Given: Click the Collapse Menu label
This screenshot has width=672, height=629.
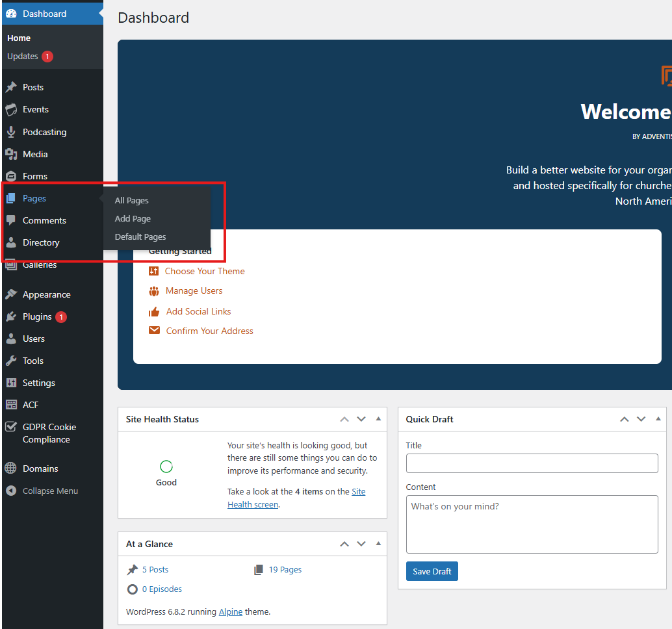Looking at the screenshot, I should click(50, 491).
